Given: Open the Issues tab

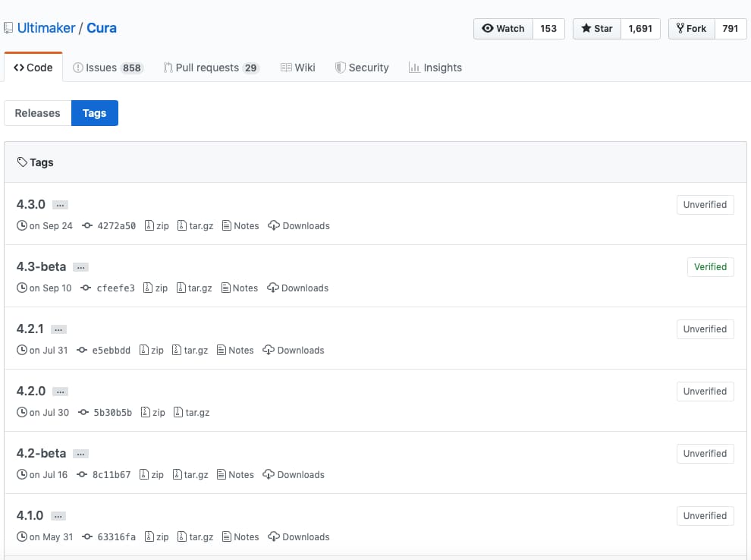Looking at the screenshot, I should [108, 68].
